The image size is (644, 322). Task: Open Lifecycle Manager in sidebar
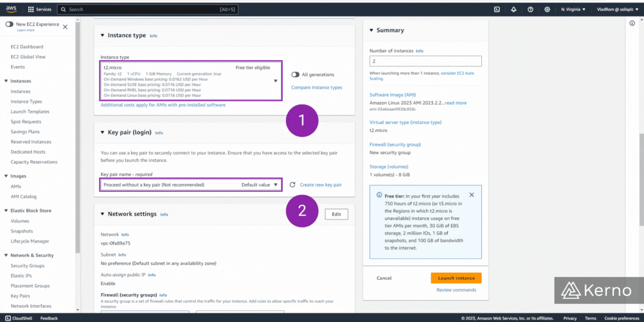click(x=30, y=241)
